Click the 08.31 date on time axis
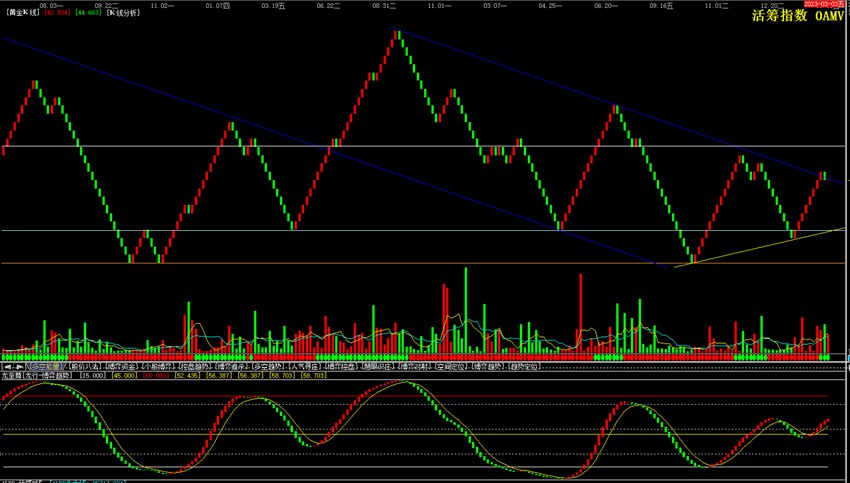The height and width of the screenshot is (483, 850). click(384, 5)
